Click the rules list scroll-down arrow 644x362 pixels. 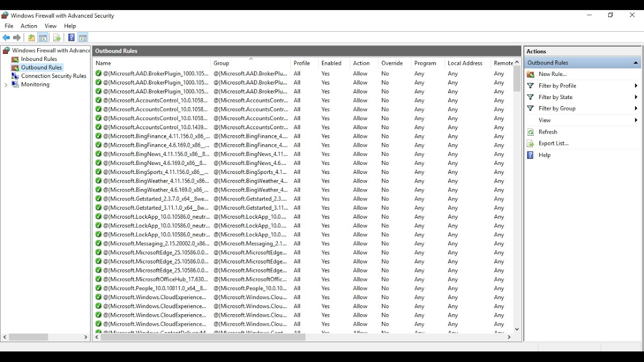point(517,329)
